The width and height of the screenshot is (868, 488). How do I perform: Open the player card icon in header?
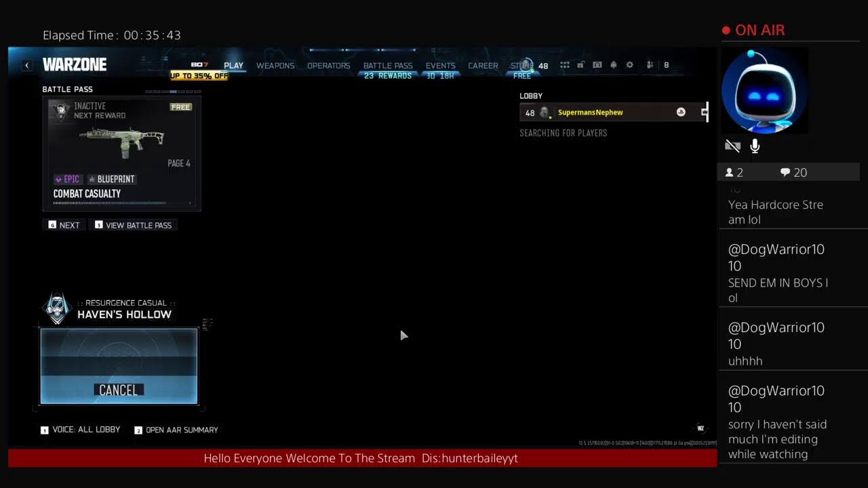point(597,65)
